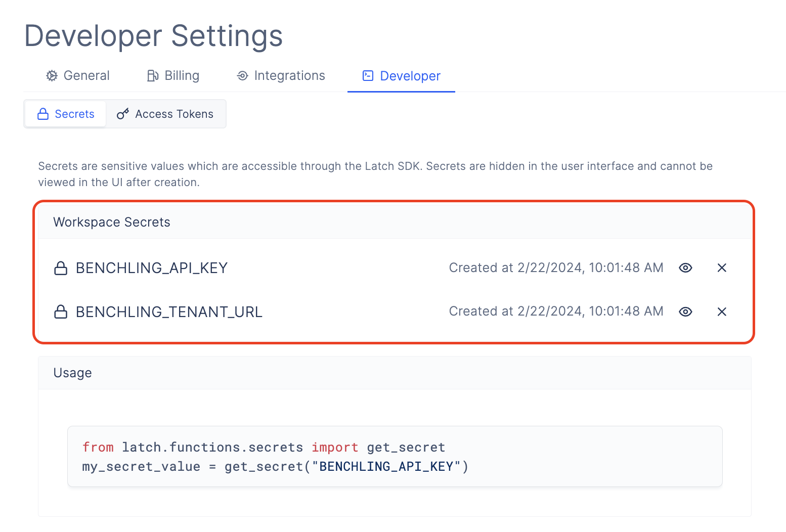
Task: Select the Developer tab
Action: (401, 76)
